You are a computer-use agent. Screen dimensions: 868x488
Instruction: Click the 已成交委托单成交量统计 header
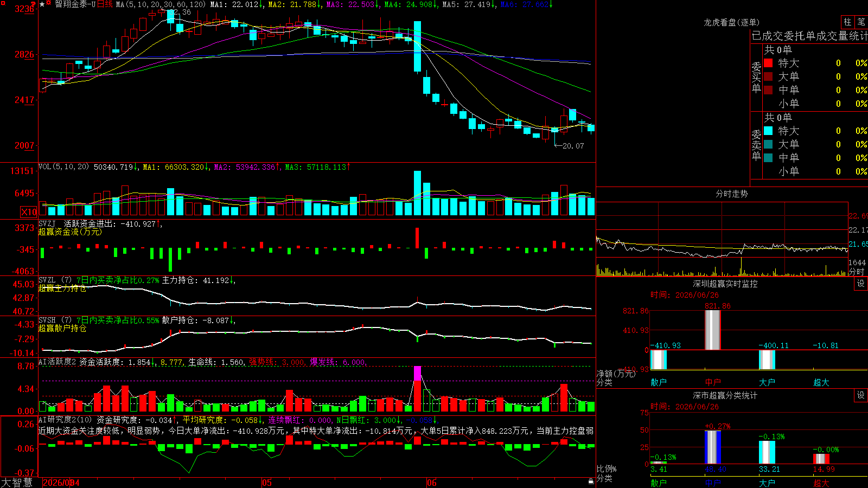[809, 36]
